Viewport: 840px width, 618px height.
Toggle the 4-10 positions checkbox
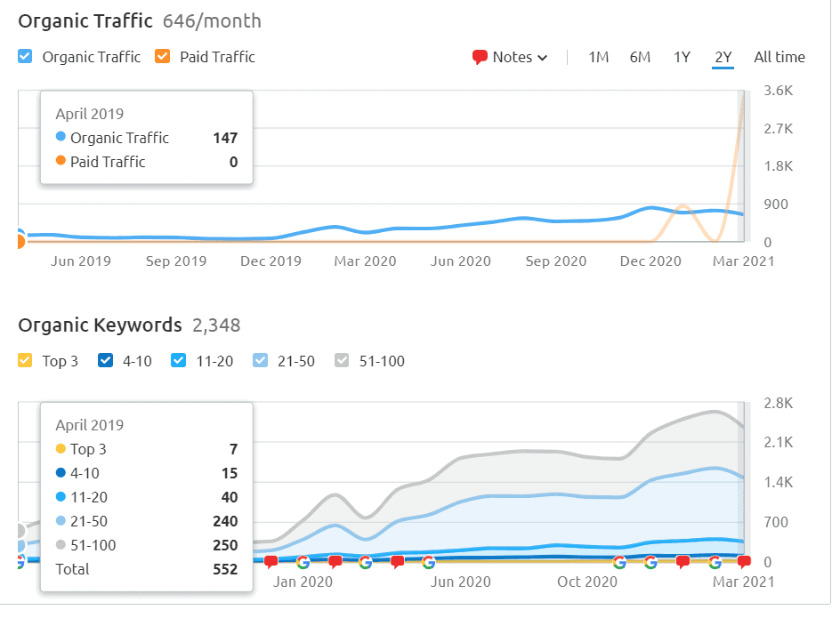(x=106, y=360)
